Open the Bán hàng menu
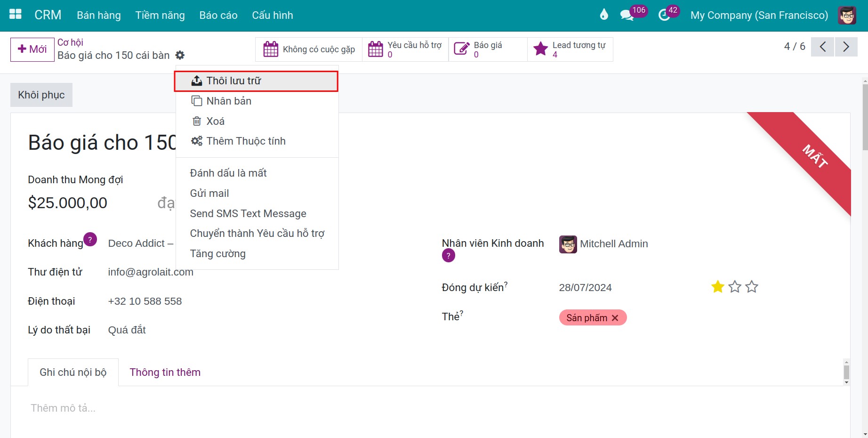868x438 pixels. coord(99,15)
